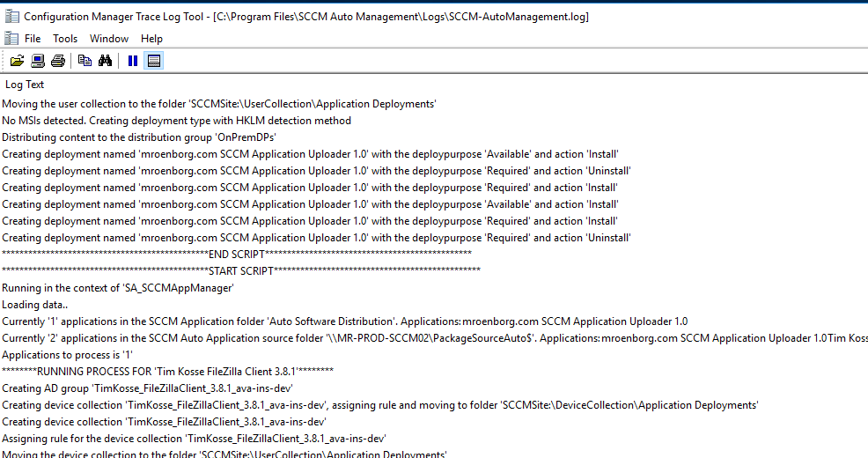The image size is (868, 458).
Task: Select the 'Moving the user collection' log line
Action: point(219,104)
